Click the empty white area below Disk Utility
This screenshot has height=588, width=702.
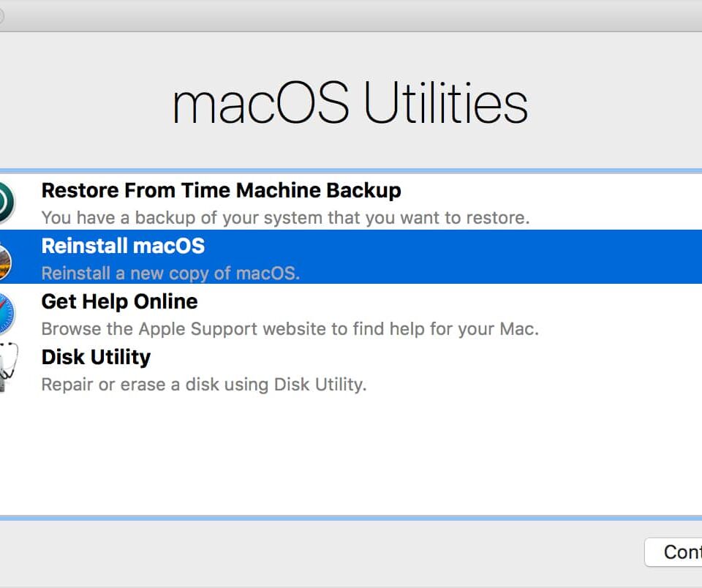[x=351, y=453]
